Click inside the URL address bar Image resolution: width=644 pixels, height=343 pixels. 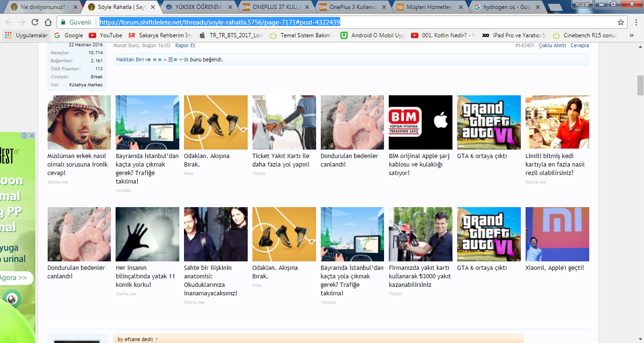coord(359,22)
